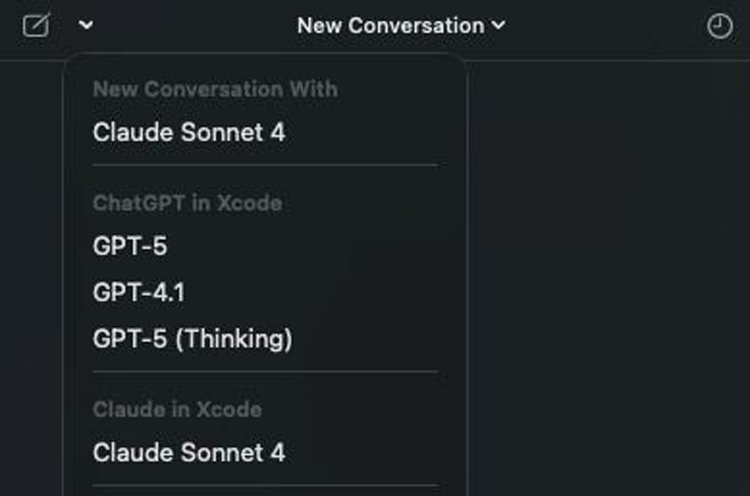Click the ChatGPT in Xcode section header
Image resolution: width=750 pixels, height=496 pixels.
[187, 203]
